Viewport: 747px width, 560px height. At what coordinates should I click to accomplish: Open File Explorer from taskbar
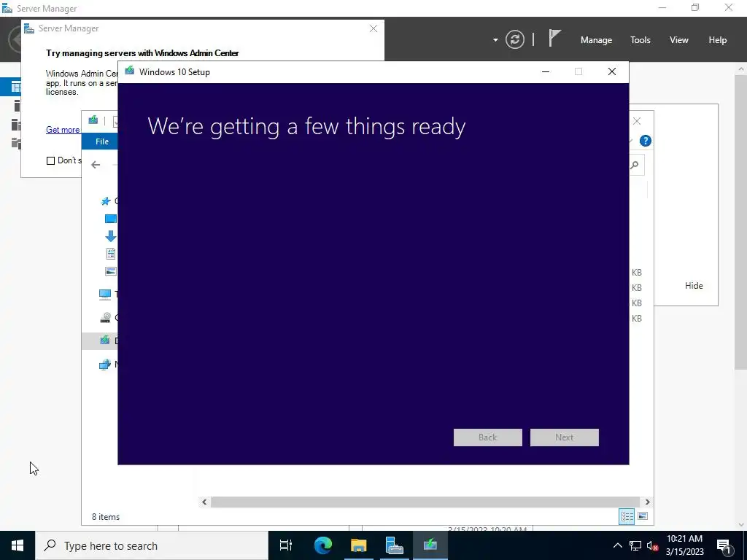pyautogui.click(x=358, y=545)
